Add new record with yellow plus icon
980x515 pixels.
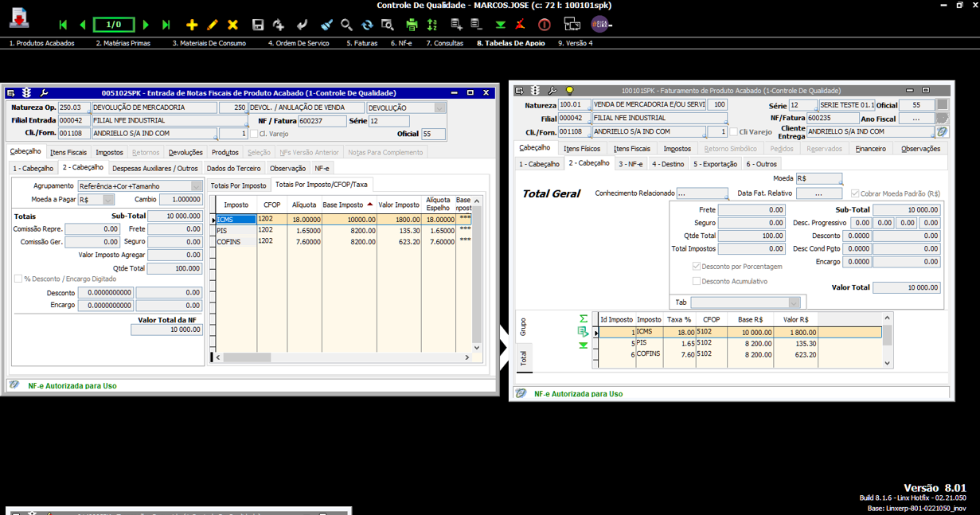tap(192, 25)
